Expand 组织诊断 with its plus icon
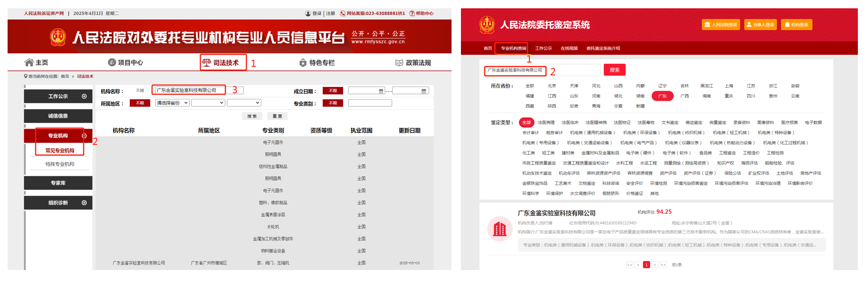Screen dimensions: 868x283 point(84,203)
